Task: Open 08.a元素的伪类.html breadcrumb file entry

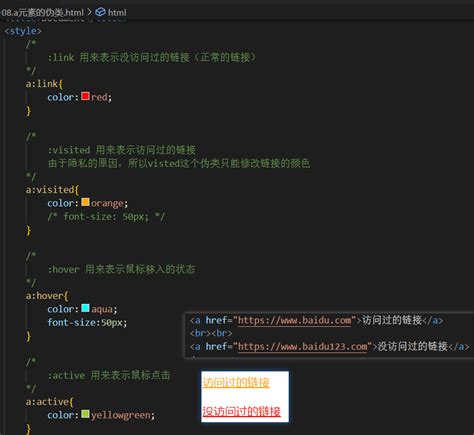Action: 43,13
